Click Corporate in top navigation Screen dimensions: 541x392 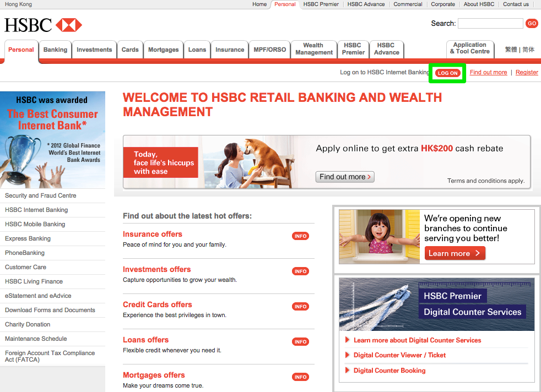coord(443,4)
